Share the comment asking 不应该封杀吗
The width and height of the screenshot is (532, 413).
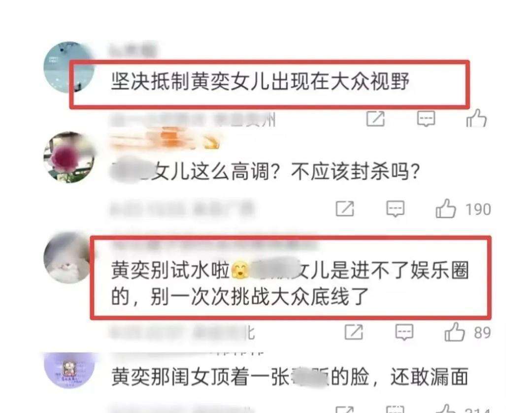(x=345, y=209)
